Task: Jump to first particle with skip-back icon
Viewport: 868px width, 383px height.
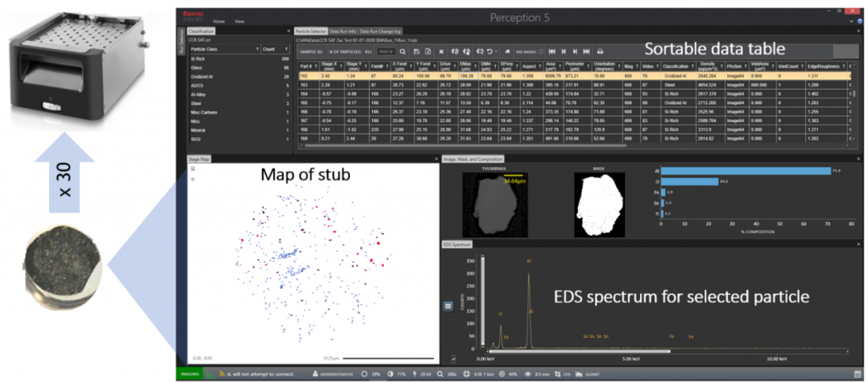Action: pos(552,51)
